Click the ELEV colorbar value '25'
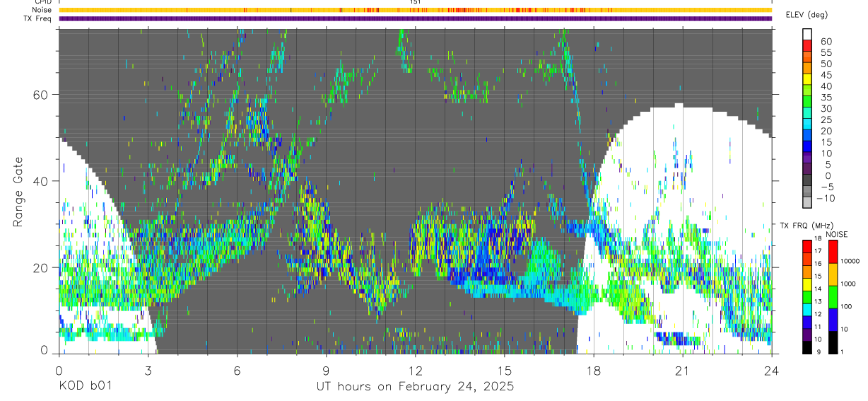 pos(826,120)
